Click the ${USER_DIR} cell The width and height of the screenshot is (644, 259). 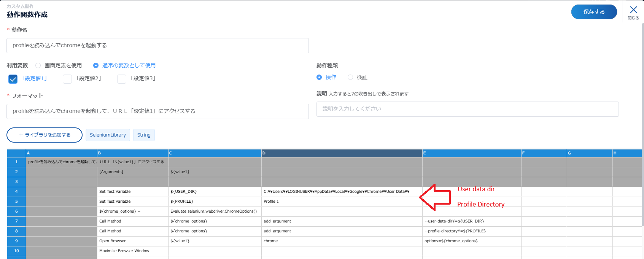[x=215, y=192]
